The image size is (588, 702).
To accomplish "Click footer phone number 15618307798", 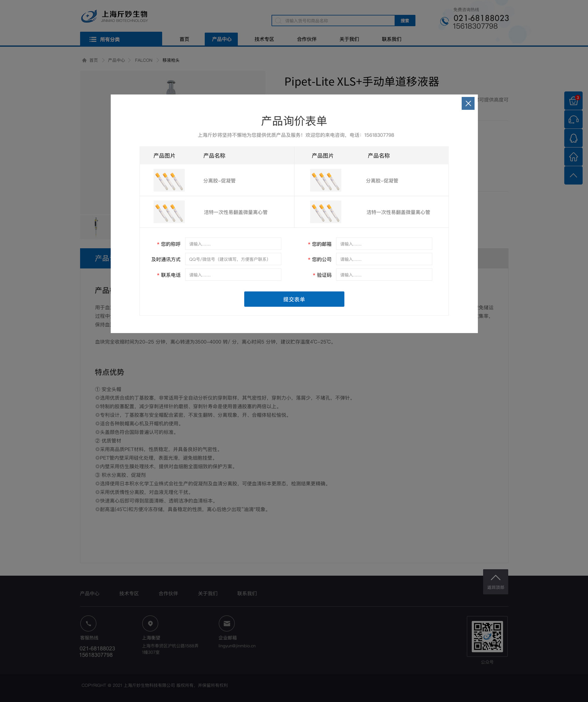I will pos(96,655).
